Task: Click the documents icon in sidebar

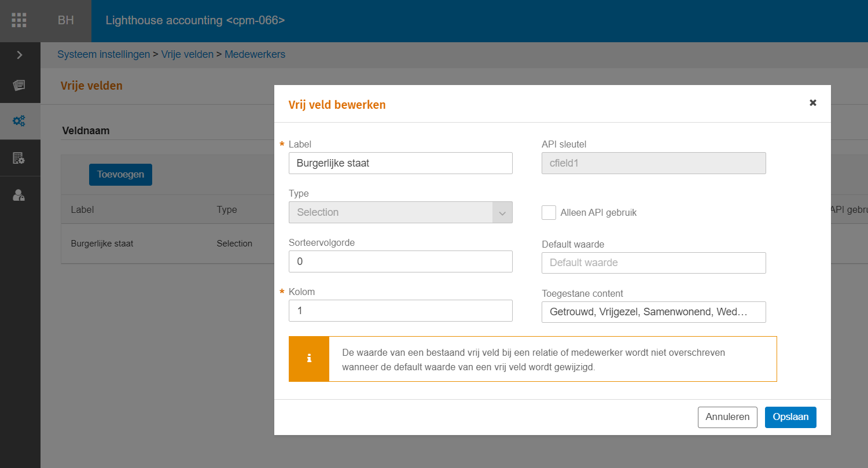Action: (x=19, y=86)
